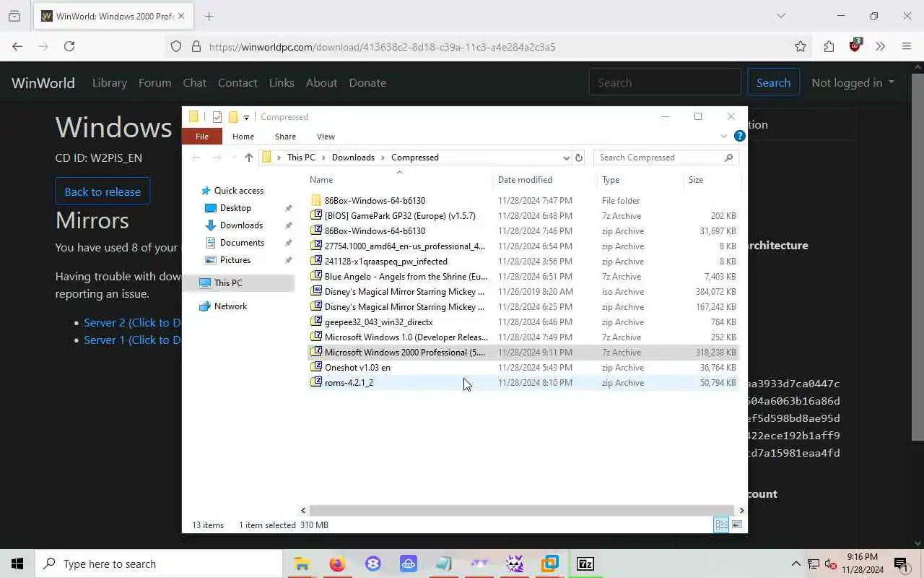Viewport: 924px width, 578px height.
Task: Expand the Explorer ribbon chevron
Action: pyautogui.click(x=724, y=136)
